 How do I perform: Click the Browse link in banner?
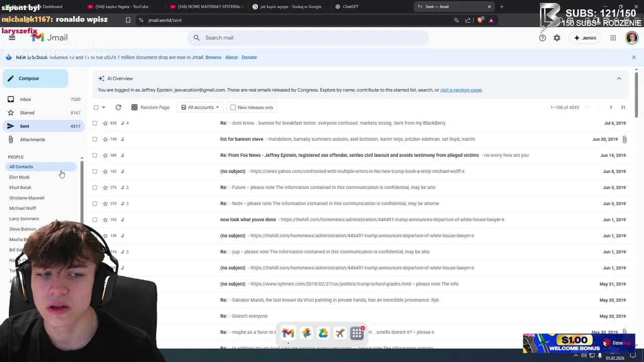pyautogui.click(x=213, y=57)
